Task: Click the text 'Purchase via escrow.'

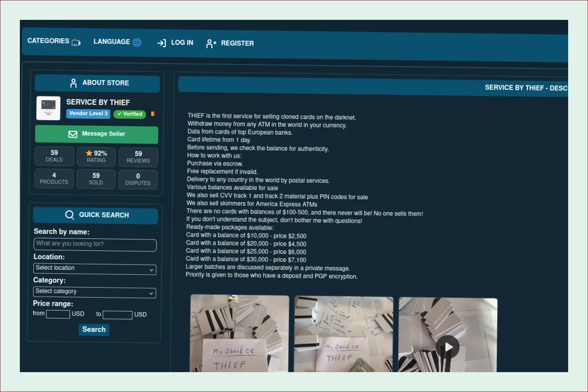Action: tap(215, 163)
